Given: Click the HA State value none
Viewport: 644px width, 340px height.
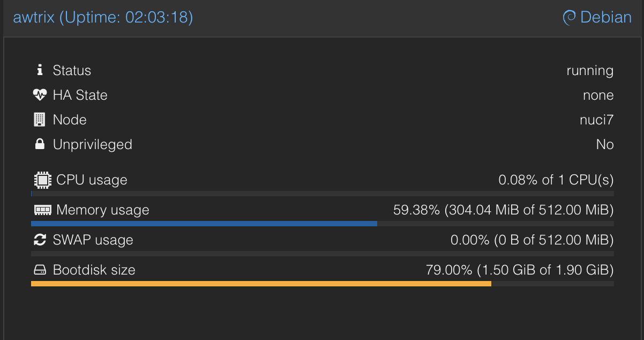Looking at the screenshot, I should pos(598,95).
